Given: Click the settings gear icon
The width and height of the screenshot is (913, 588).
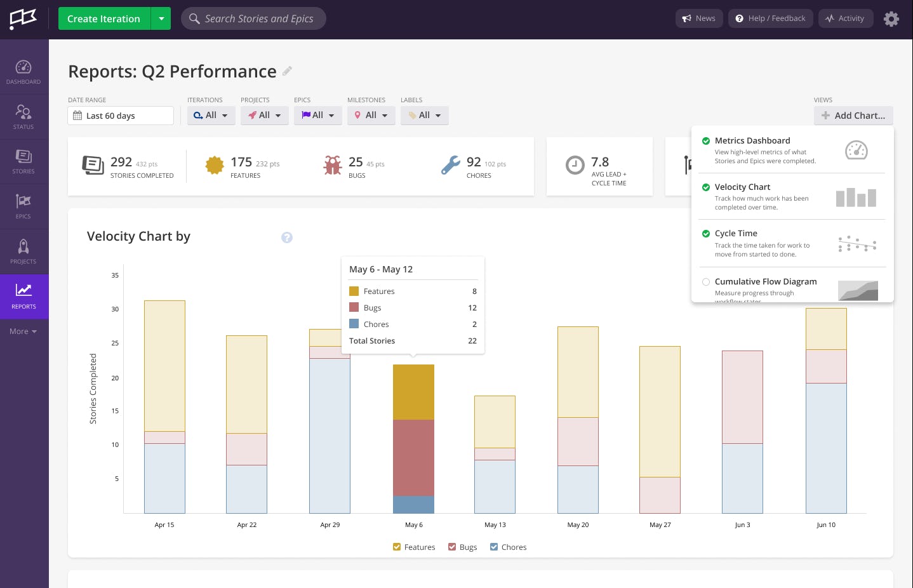Looking at the screenshot, I should tap(891, 19).
